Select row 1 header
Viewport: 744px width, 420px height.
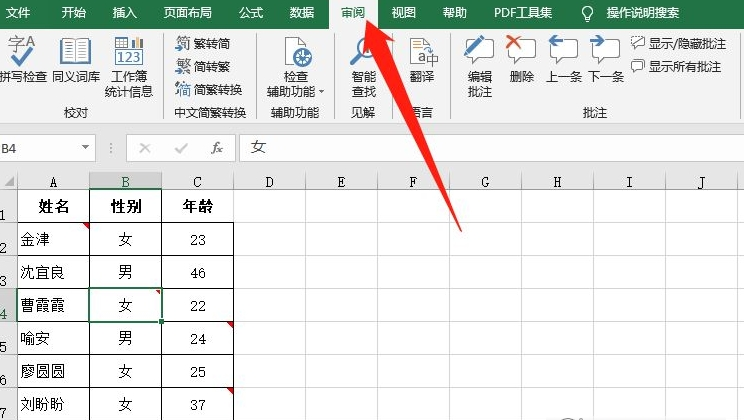tap(8, 206)
